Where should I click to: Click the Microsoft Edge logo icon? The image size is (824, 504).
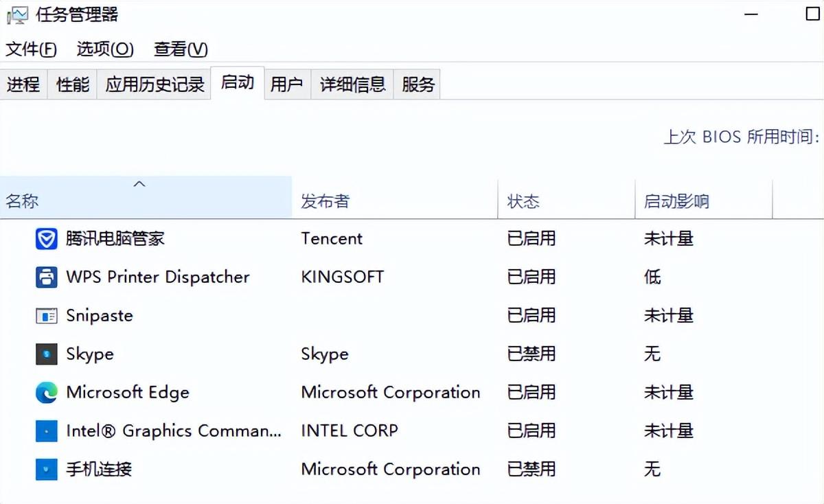pos(46,393)
